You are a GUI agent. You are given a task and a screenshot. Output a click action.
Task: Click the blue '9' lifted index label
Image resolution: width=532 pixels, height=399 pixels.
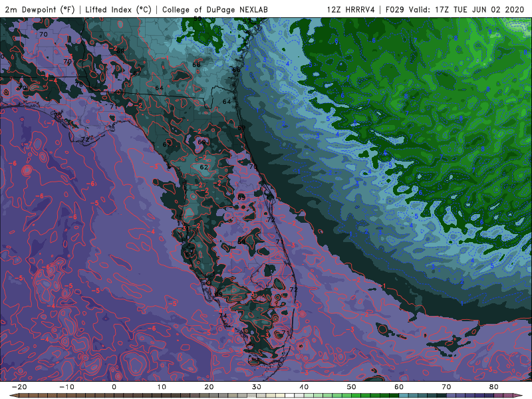pos(490,31)
